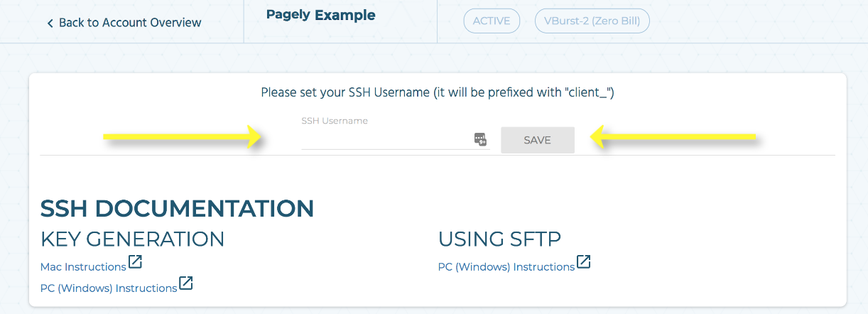This screenshot has width=868, height=314.
Task: Focus the SSH Username input field
Action: pos(387,139)
